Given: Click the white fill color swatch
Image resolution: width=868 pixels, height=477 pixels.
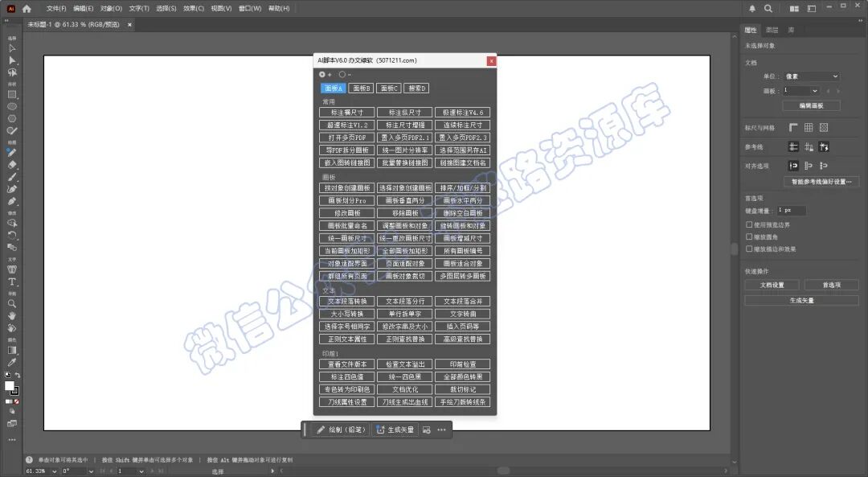Looking at the screenshot, I should tap(9, 386).
